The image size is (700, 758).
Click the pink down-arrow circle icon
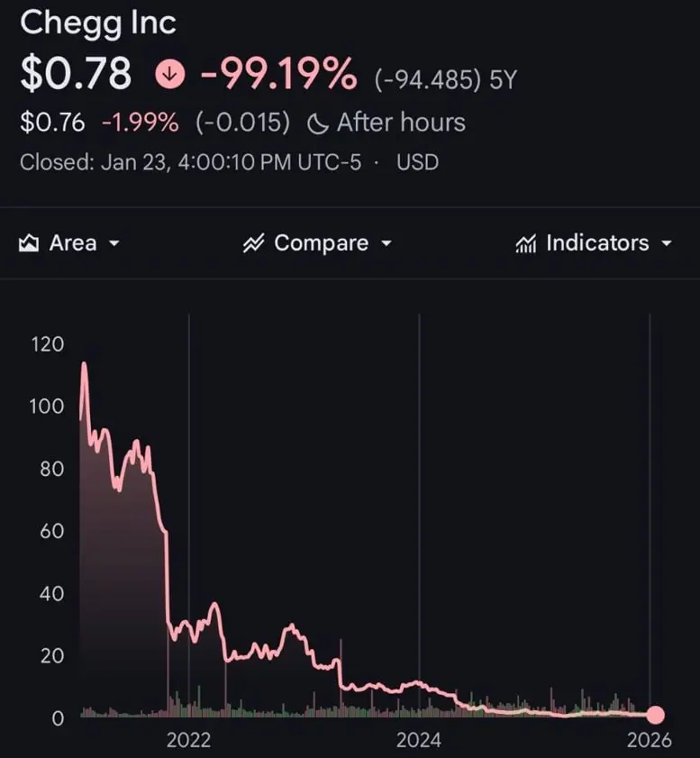[170, 74]
